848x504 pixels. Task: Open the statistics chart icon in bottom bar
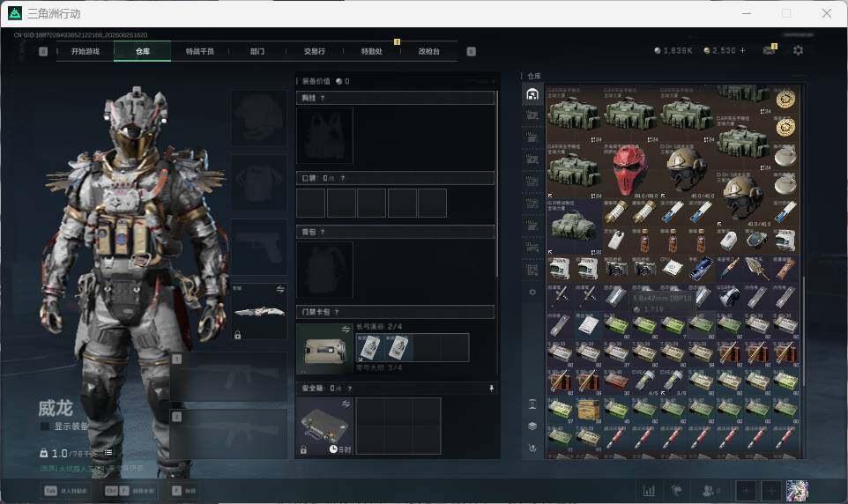(649, 491)
